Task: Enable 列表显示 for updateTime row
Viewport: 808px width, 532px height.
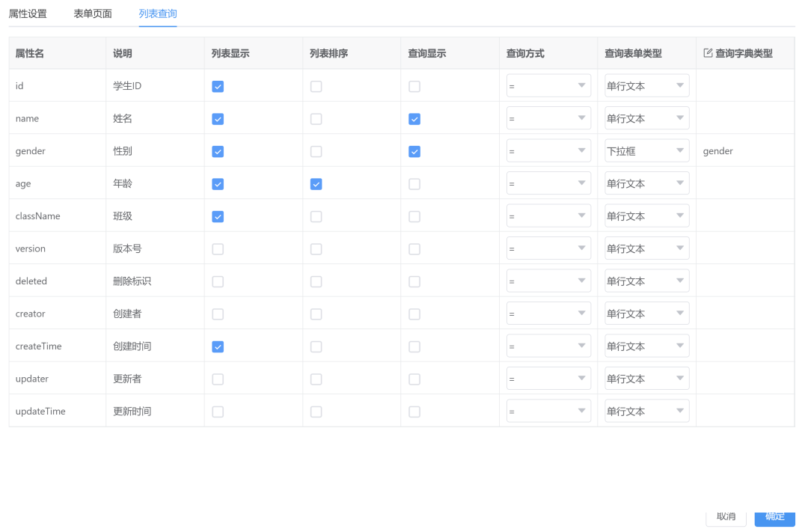Action: tap(218, 412)
